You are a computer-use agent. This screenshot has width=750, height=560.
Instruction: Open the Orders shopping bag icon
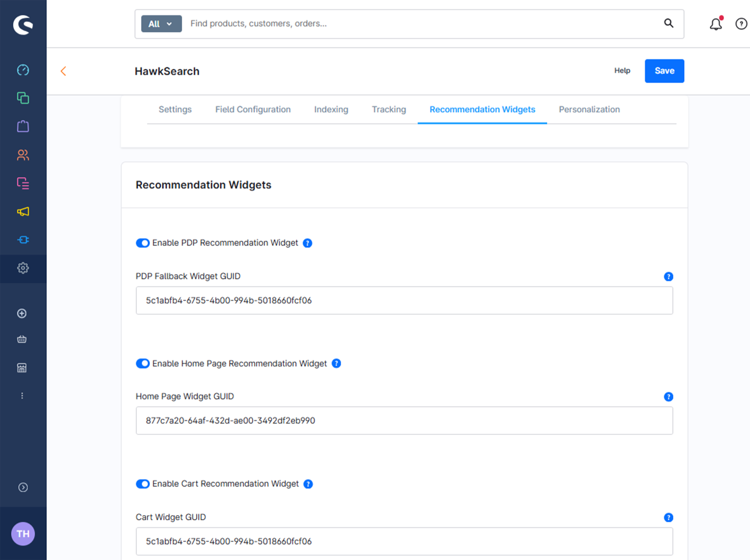coord(23,126)
